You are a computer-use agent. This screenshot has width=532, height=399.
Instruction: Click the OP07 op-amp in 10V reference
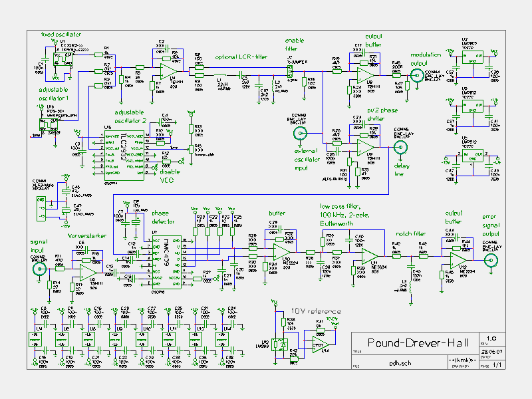click(x=321, y=344)
